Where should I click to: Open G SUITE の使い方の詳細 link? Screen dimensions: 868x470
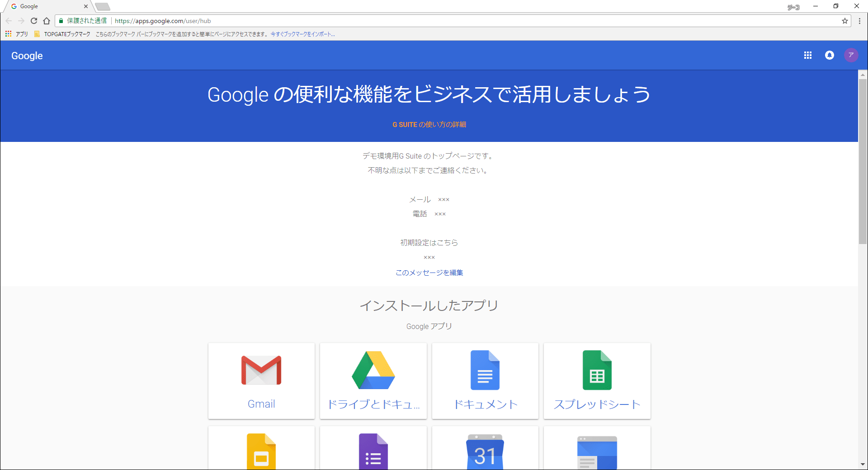point(429,125)
